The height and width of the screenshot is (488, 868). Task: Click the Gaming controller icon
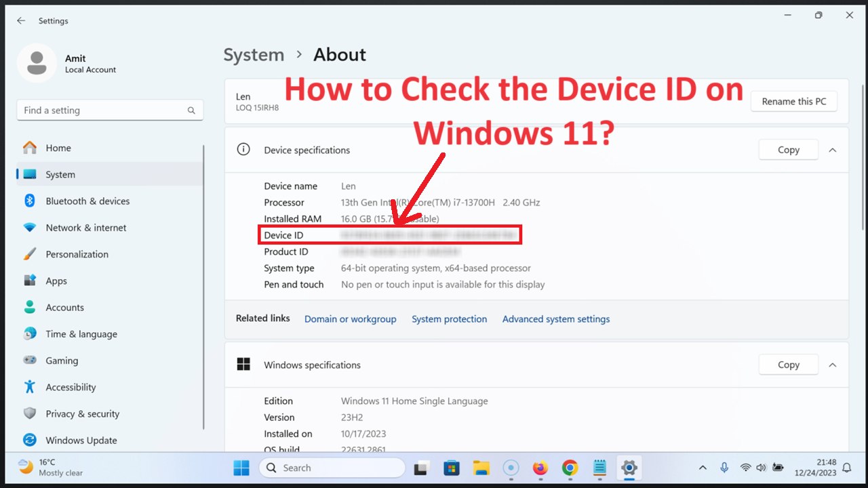click(30, 361)
